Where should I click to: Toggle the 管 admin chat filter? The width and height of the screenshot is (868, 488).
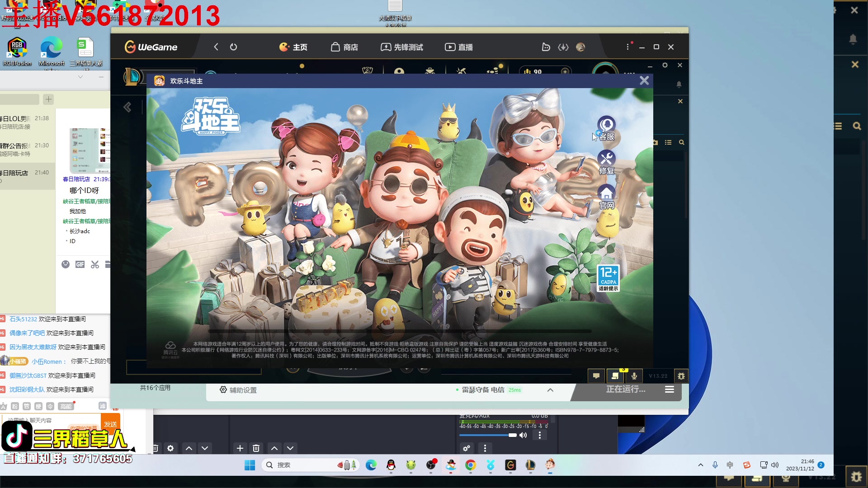[27, 406]
